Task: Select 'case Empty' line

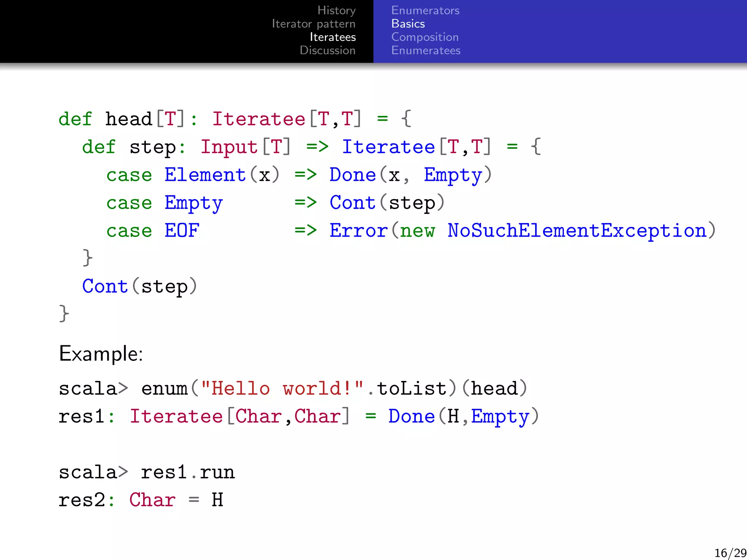Action: click(165, 203)
